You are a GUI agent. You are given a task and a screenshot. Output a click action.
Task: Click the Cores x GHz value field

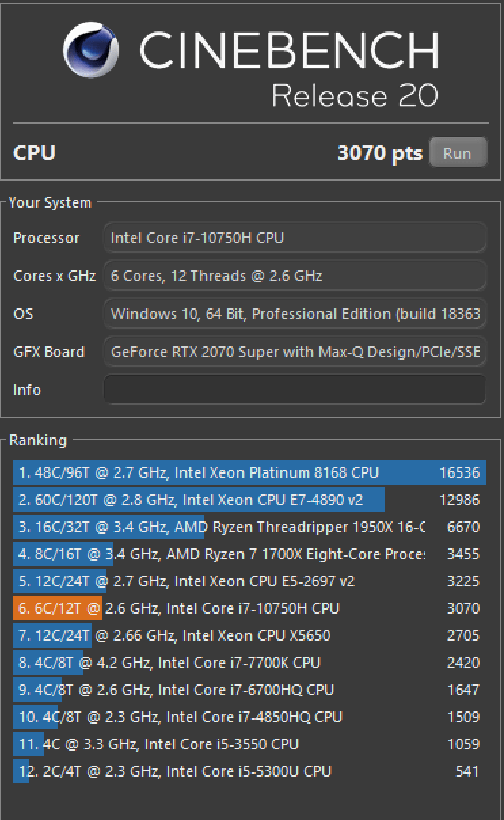coord(295,276)
